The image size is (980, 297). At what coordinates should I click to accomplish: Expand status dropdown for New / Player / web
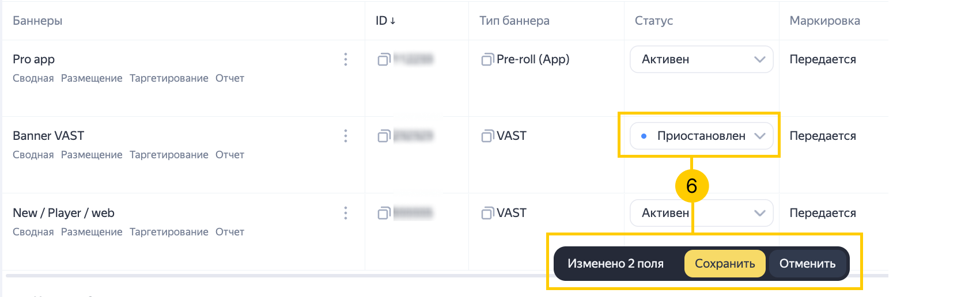701,213
